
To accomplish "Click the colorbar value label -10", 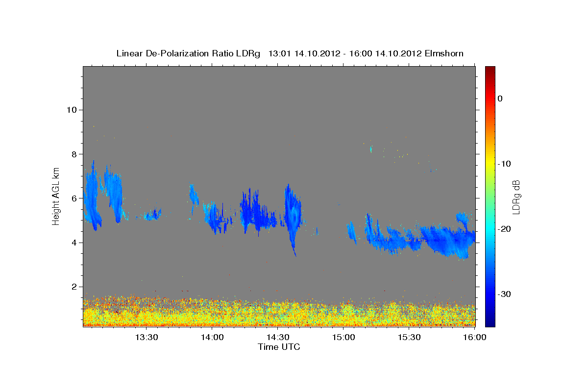I will click(x=504, y=164).
